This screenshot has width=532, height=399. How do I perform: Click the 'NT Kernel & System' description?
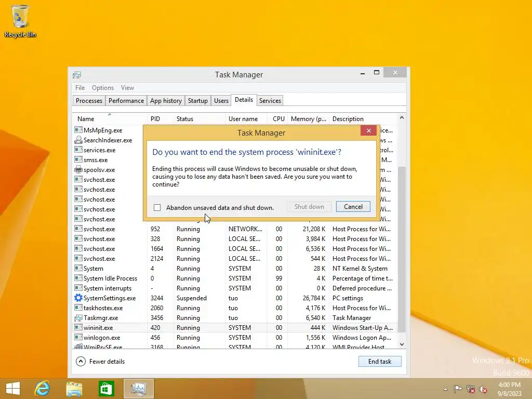click(360, 268)
